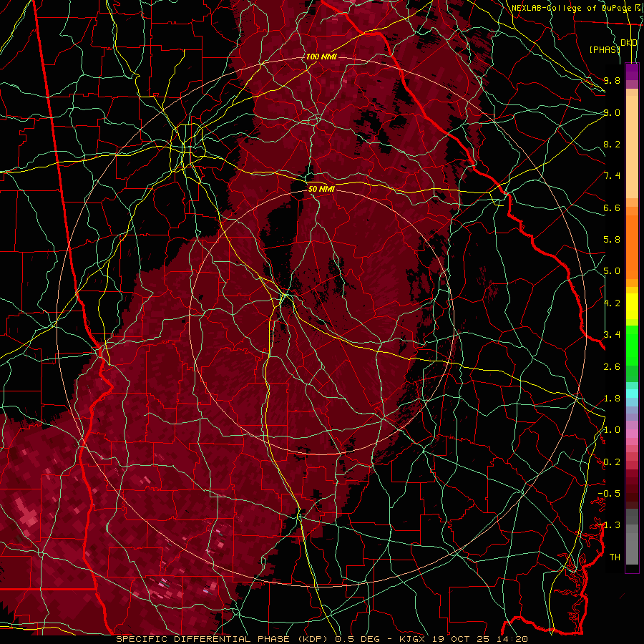Click the 0.2 scale value

(x=612, y=462)
